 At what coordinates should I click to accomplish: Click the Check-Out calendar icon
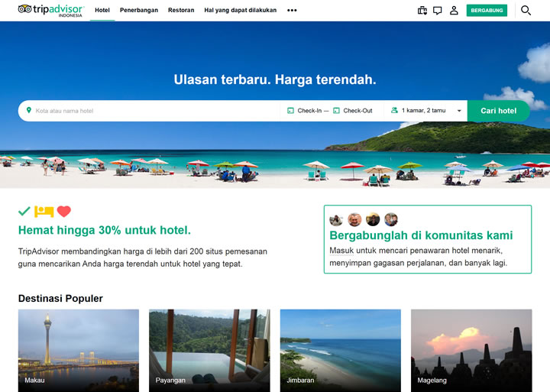(x=336, y=111)
